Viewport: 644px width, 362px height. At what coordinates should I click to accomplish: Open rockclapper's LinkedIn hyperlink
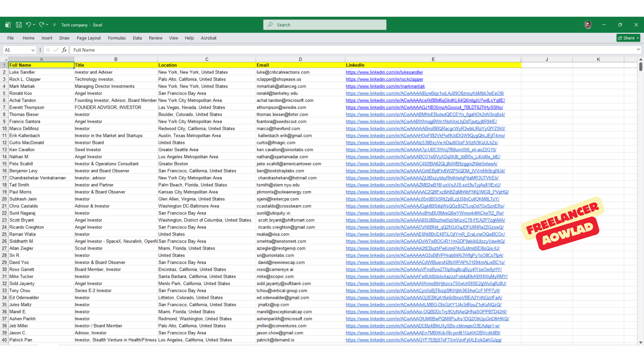pos(385,79)
